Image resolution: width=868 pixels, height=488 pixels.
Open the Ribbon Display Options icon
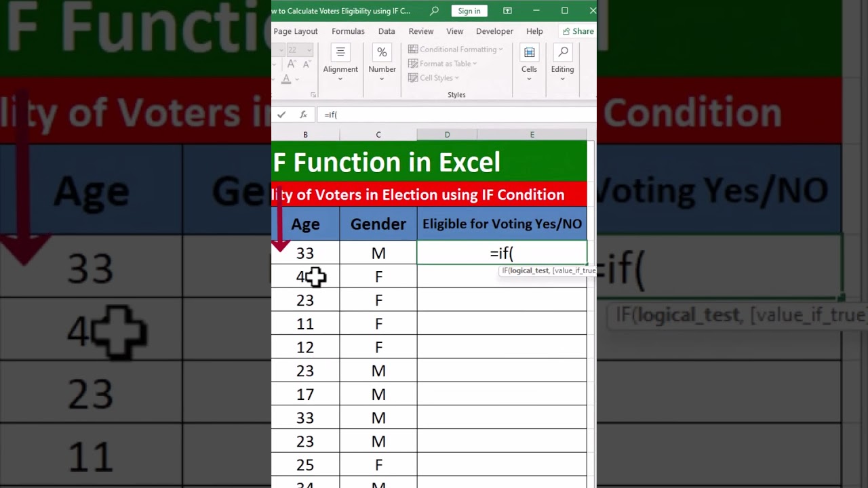pos(507,11)
